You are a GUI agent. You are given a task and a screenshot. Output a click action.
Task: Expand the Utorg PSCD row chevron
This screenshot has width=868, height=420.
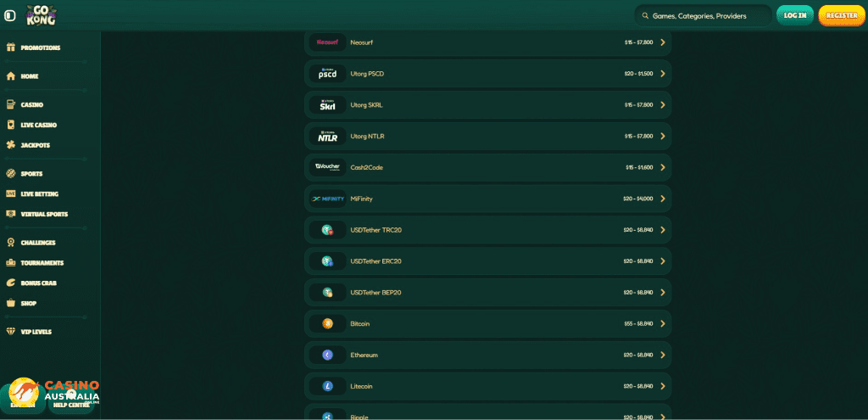click(x=663, y=74)
